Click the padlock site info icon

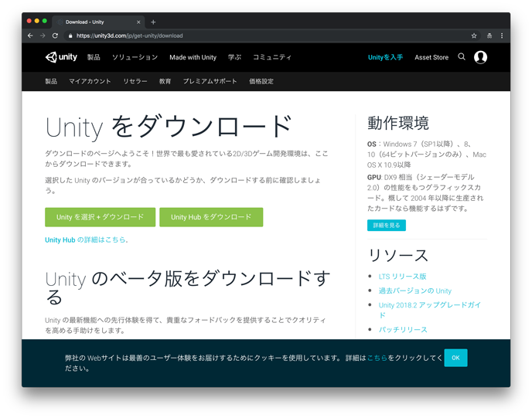pos(70,36)
